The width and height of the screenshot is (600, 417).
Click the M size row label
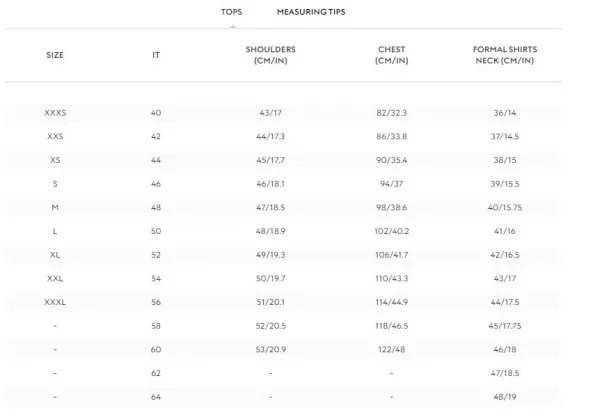click(55, 207)
